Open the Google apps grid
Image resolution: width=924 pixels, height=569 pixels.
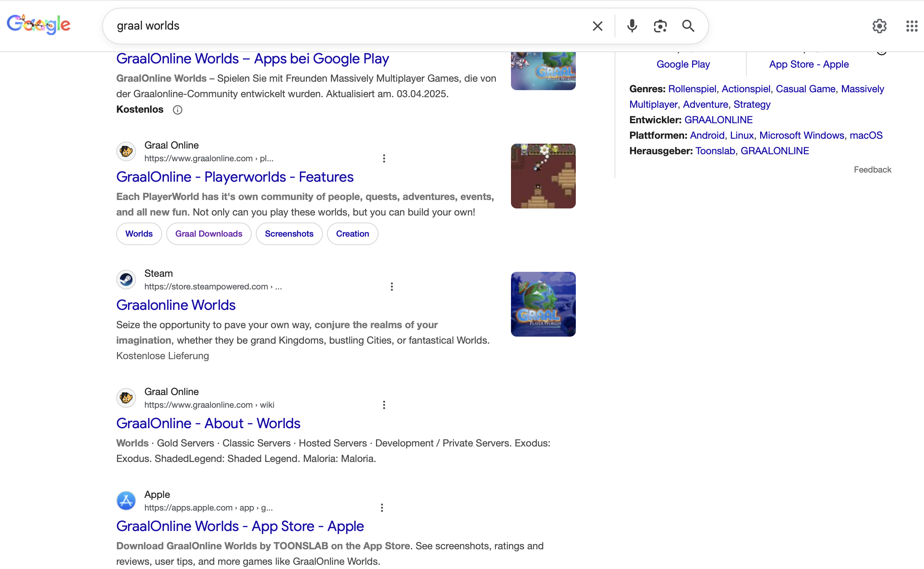pyautogui.click(x=912, y=26)
